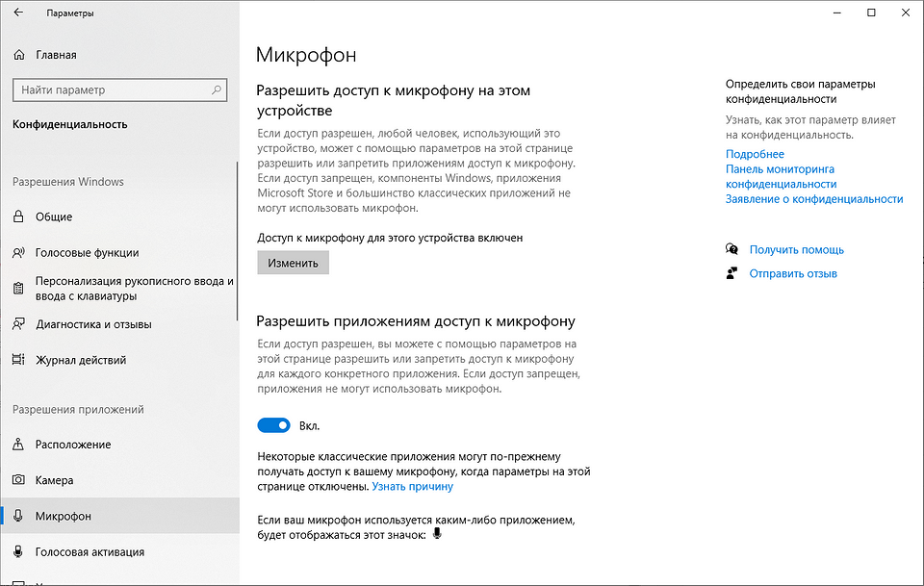Image resolution: width=924 pixels, height=586 pixels.
Task: Click the Home (Главная) icon
Action: coord(18,55)
